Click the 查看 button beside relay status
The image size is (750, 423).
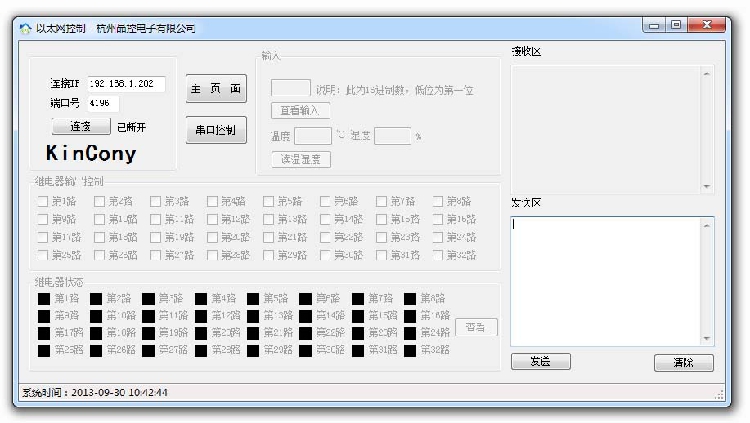coord(476,327)
